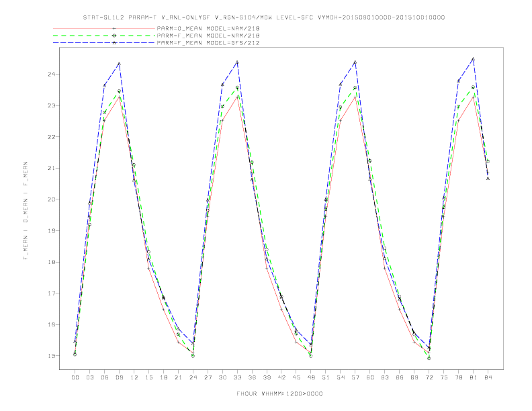Screen dimensions: 532x411
Task: Click the y-axis tick value 17
Action: click(x=52, y=293)
